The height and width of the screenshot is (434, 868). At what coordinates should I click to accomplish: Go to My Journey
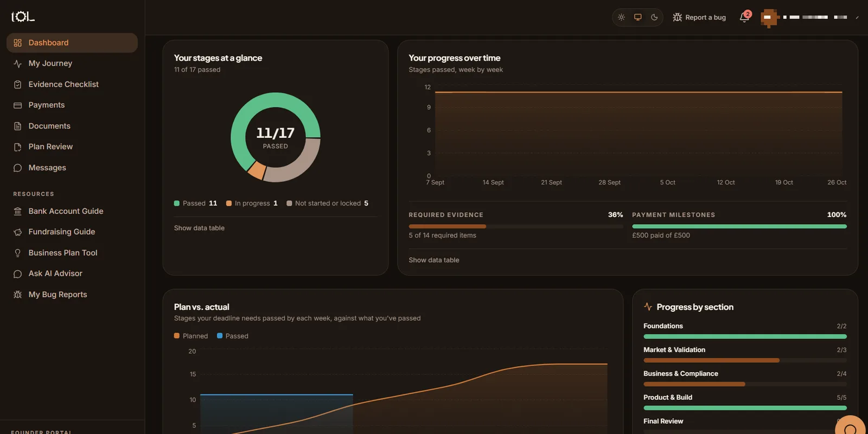pyautogui.click(x=72, y=63)
